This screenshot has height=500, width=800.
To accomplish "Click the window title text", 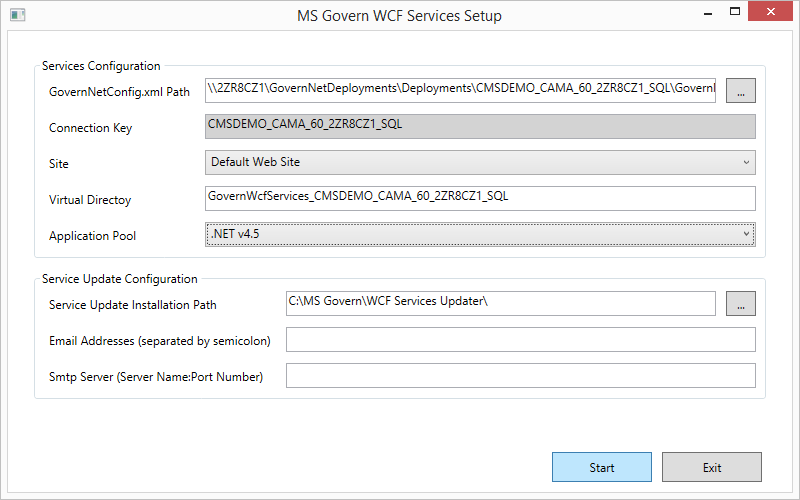I will click(399, 16).
